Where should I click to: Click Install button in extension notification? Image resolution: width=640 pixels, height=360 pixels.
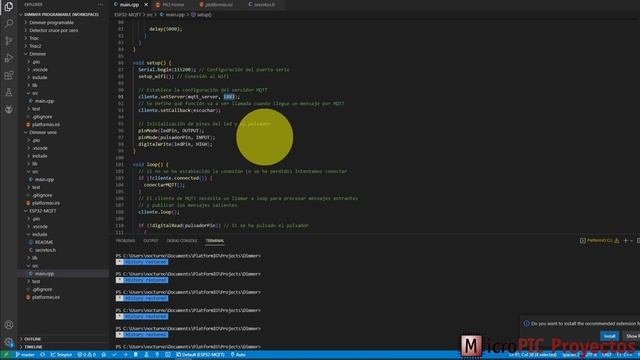609,336
